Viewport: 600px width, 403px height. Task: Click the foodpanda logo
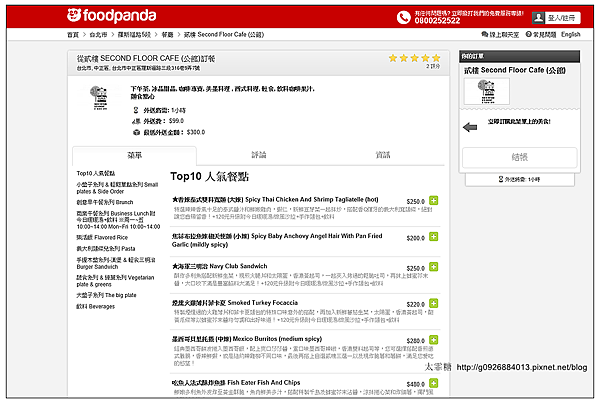[x=111, y=15]
